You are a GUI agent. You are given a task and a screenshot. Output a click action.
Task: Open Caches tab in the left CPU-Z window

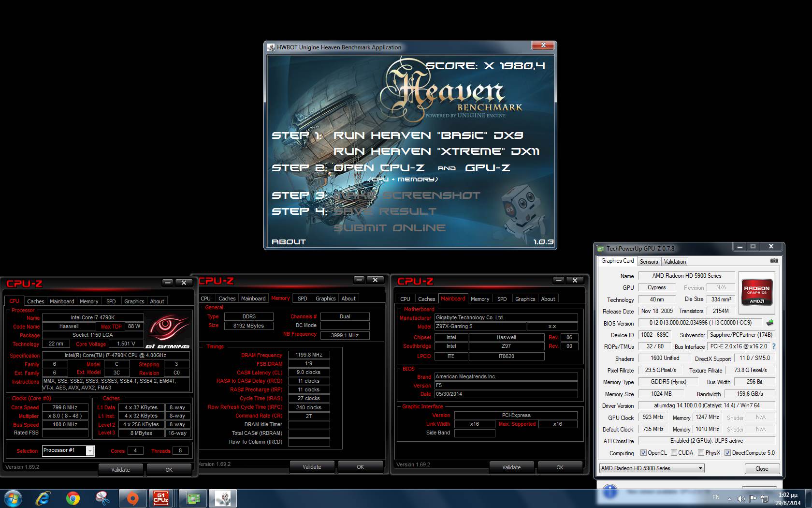pyautogui.click(x=35, y=301)
